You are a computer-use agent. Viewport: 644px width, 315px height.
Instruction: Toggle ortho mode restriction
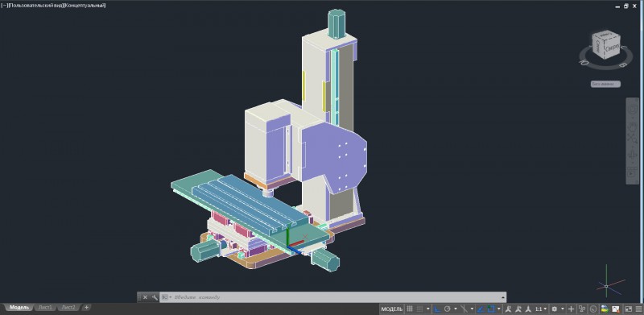tap(437, 309)
